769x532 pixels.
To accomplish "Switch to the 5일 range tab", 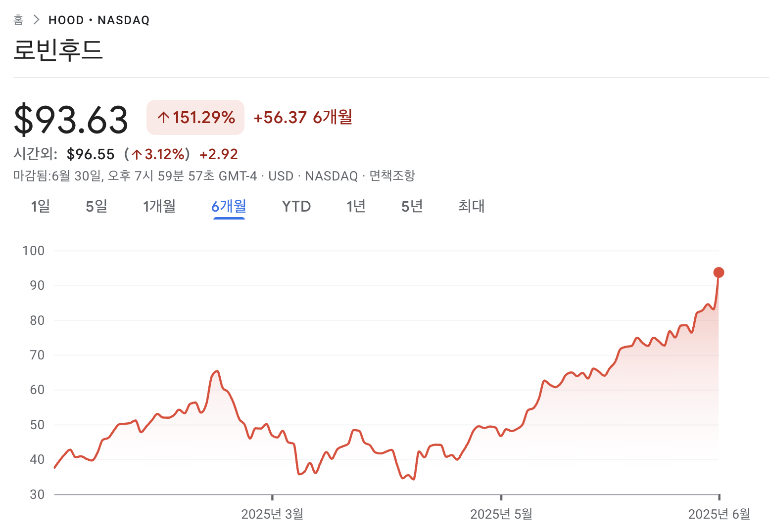I will [x=96, y=206].
